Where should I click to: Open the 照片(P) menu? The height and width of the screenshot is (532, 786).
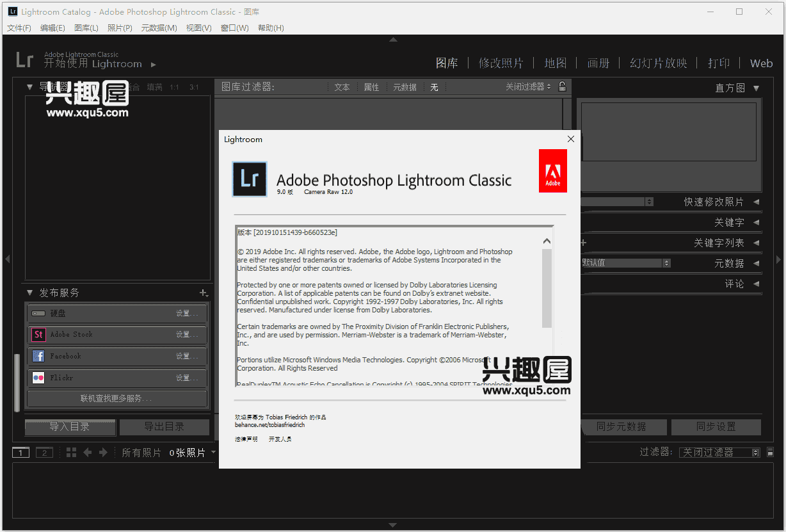[x=120, y=28]
